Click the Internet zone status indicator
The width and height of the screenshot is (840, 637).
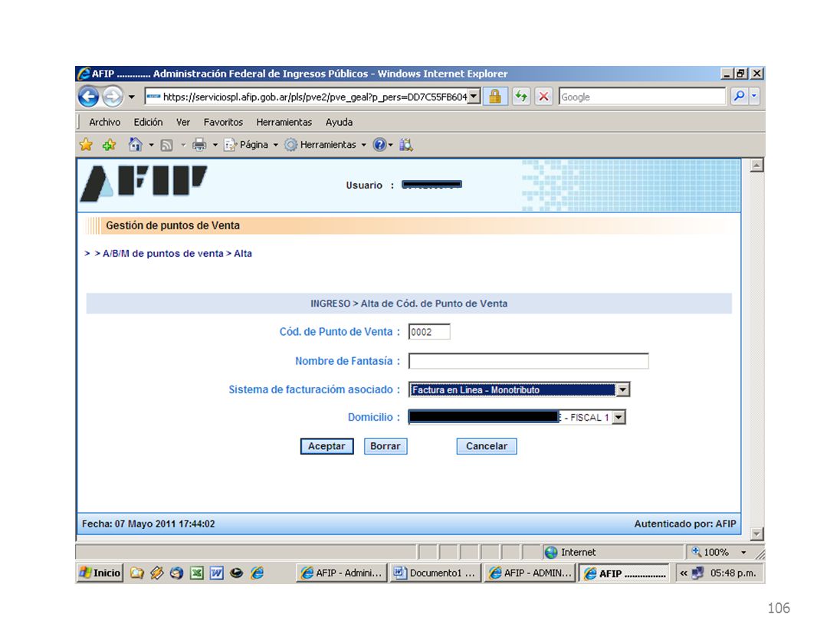(570, 552)
